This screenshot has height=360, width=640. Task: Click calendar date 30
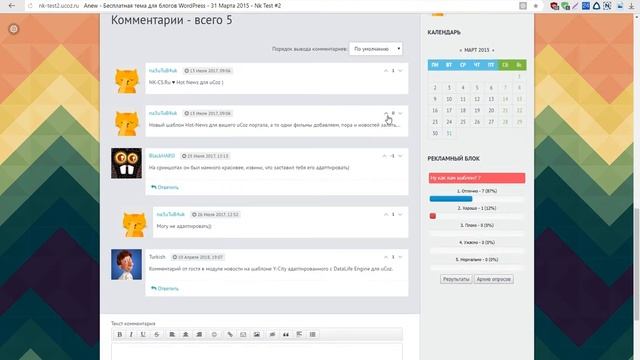tap(435, 133)
